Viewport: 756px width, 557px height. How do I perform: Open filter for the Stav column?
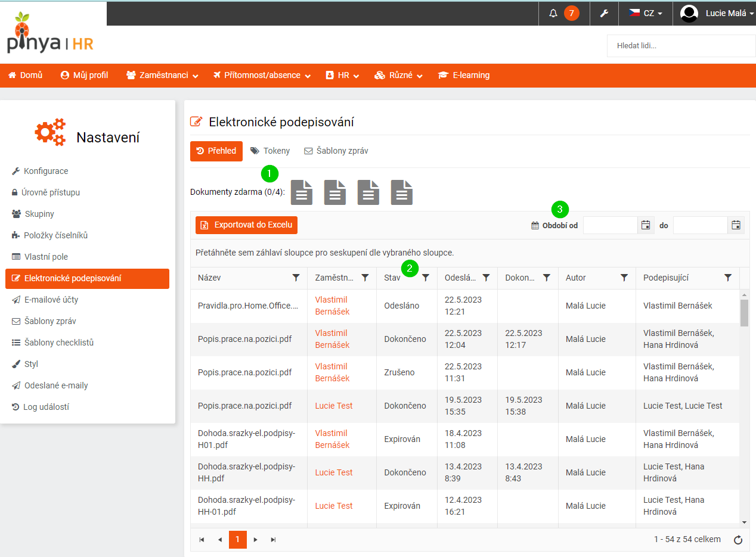[x=426, y=278]
